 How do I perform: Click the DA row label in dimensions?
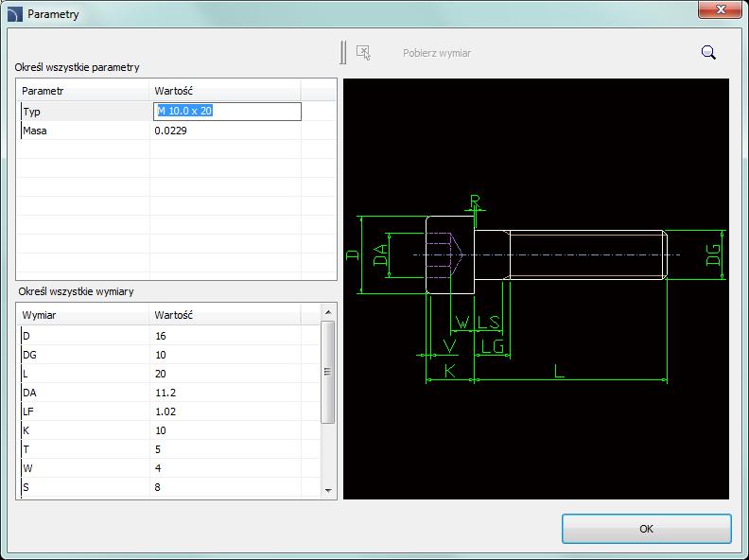coord(29,393)
